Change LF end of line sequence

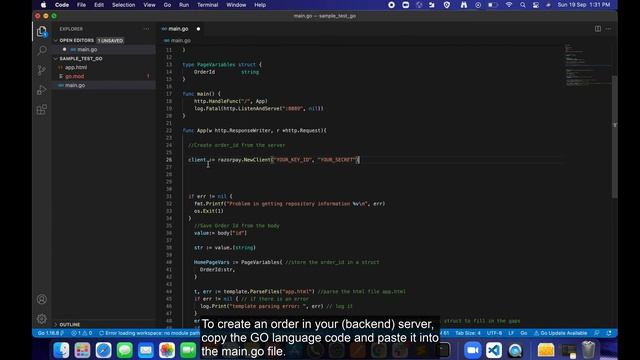pos(511,333)
